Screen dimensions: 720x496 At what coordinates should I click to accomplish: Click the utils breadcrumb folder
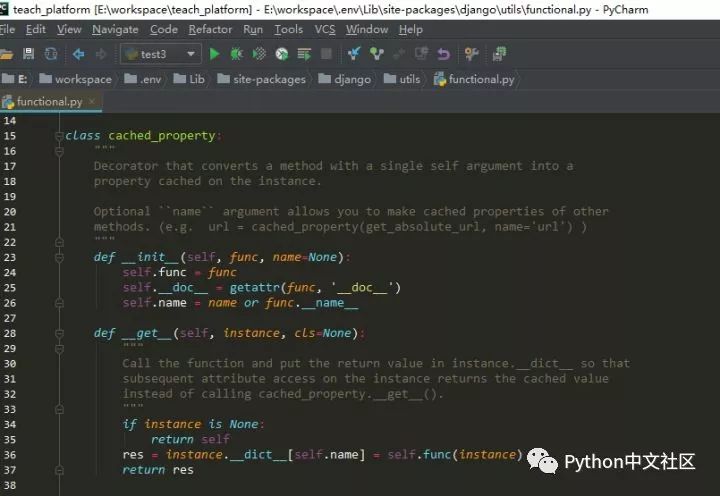(402, 79)
